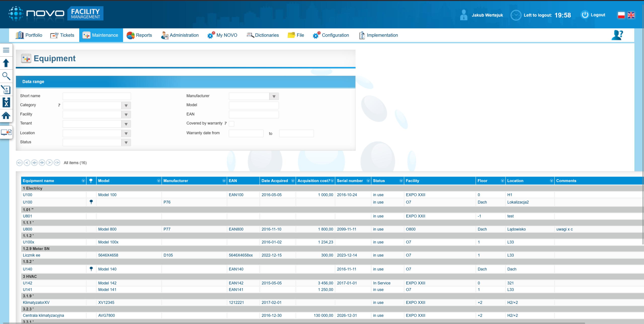Expand the Status filter dropdown

(x=126, y=143)
